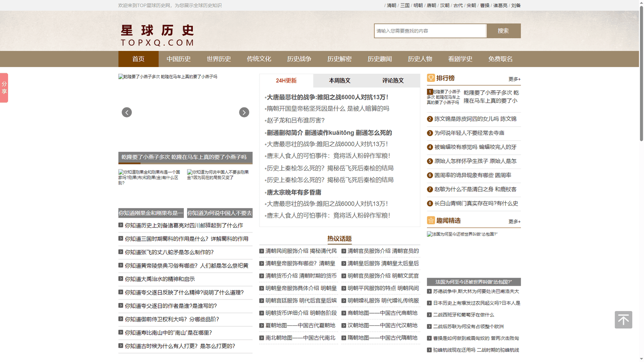Click 更多+ next to 排行榜
The width and height of the screenshot is (644, 362).
[x=514, y=79]
